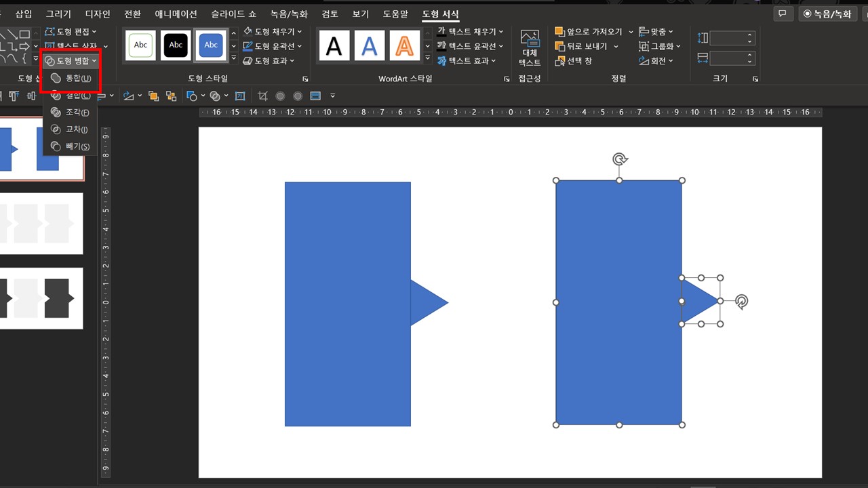Open the 검토 tab
The height and width of the screenshot is (488, 868).
coord(330,14)
